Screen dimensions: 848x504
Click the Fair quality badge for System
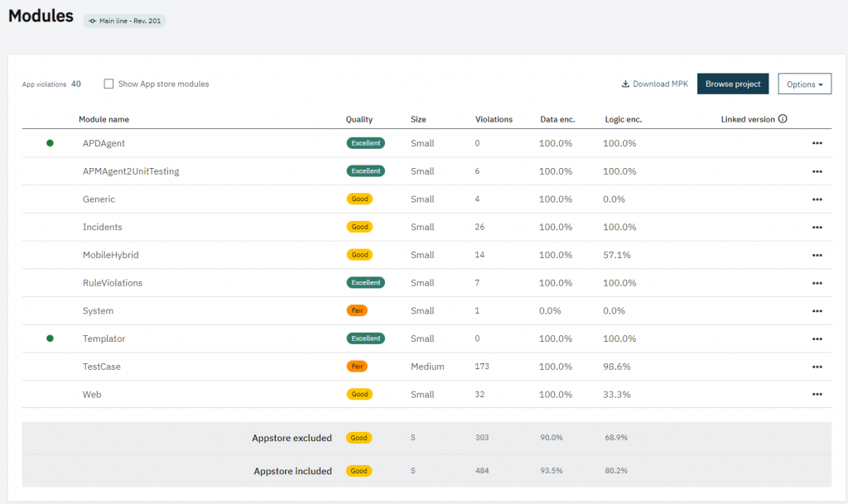(357, 310)
